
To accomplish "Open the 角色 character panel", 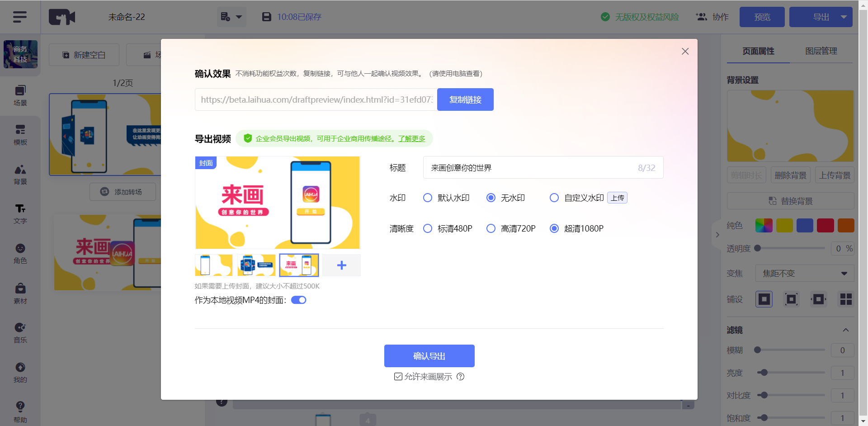I will 20,254.
